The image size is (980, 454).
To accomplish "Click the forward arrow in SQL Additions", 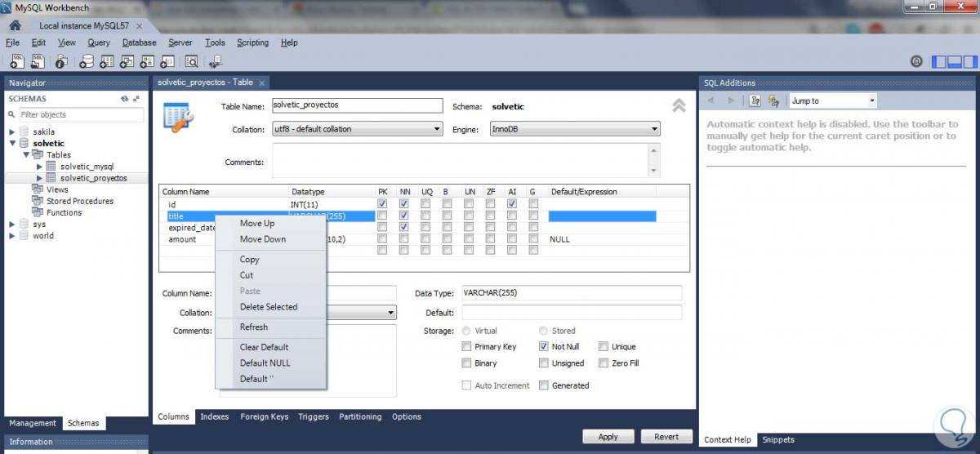I will 731,100.
